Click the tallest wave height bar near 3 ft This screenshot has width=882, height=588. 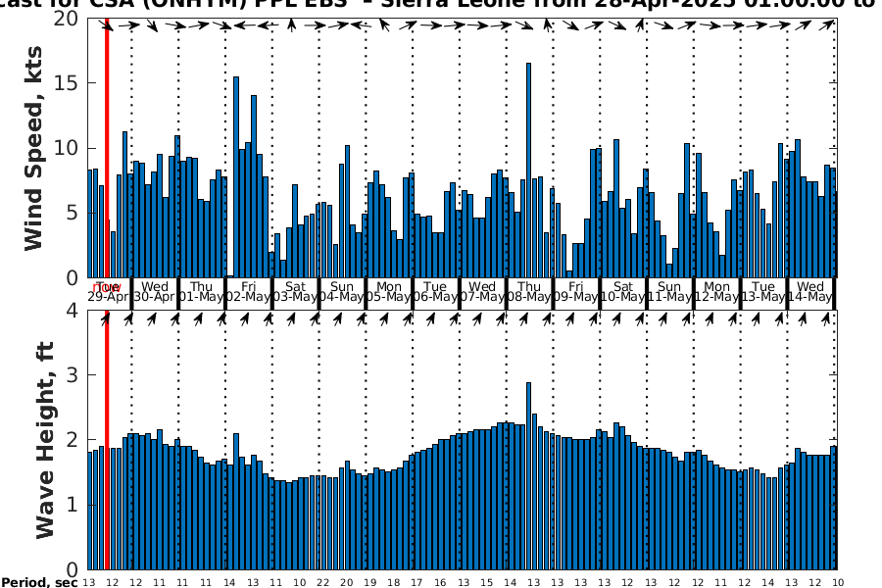(x=529, y=476)
